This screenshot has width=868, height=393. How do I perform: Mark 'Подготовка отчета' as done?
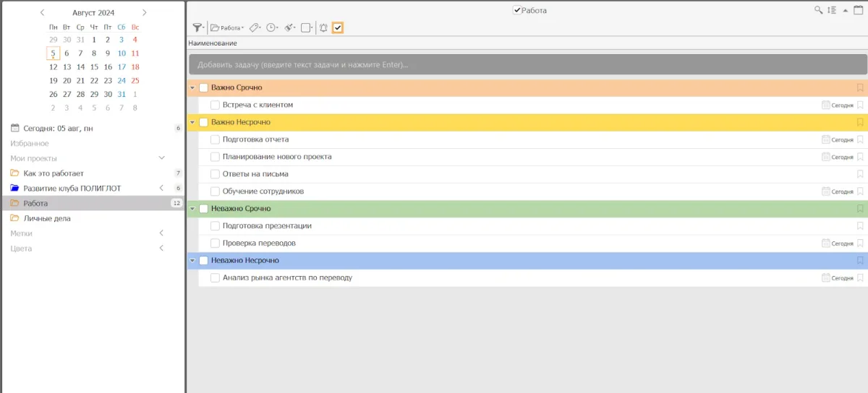215,139
